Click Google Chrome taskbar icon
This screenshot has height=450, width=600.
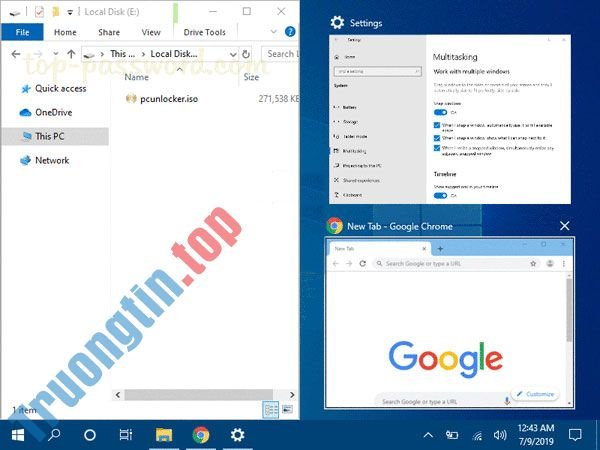pos(201,435)
